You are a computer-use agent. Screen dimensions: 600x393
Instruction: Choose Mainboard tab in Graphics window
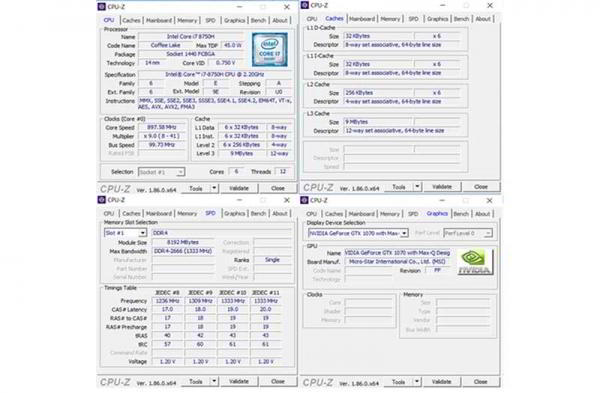coord(362,214)
